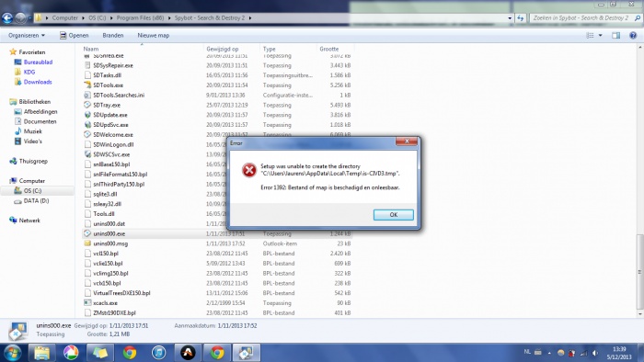Sort by the Naam column header
Image resolution: width=644 pixels, height=362 pixels.
(91, 49)
